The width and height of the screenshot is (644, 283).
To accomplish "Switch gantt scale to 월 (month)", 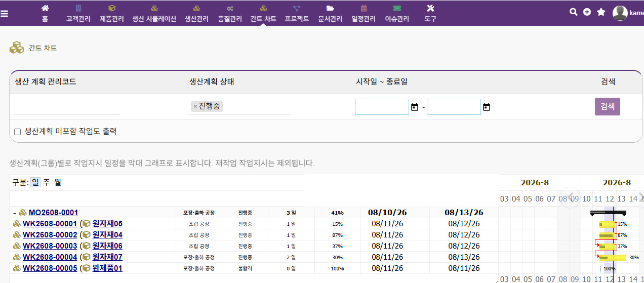I will point(58,182).
